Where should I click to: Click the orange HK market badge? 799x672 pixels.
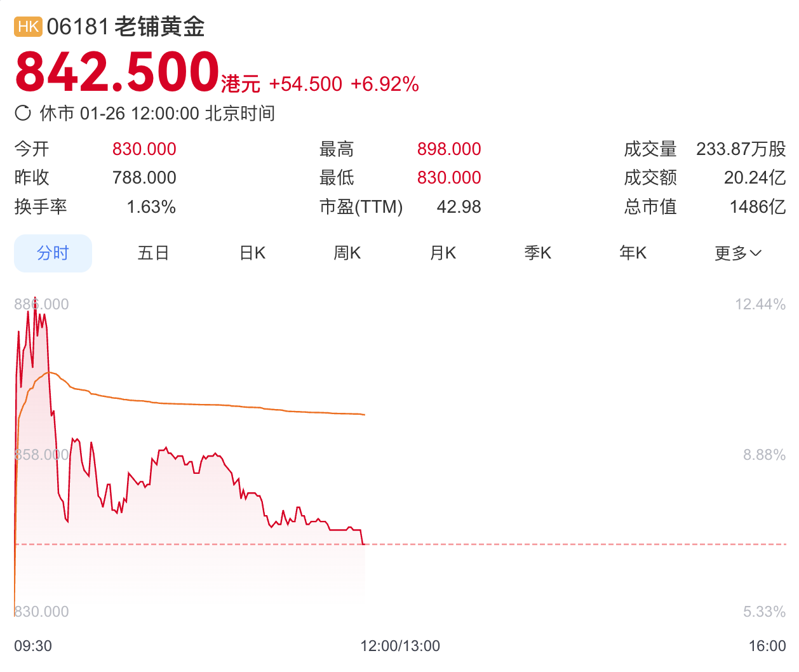[28, 27]
